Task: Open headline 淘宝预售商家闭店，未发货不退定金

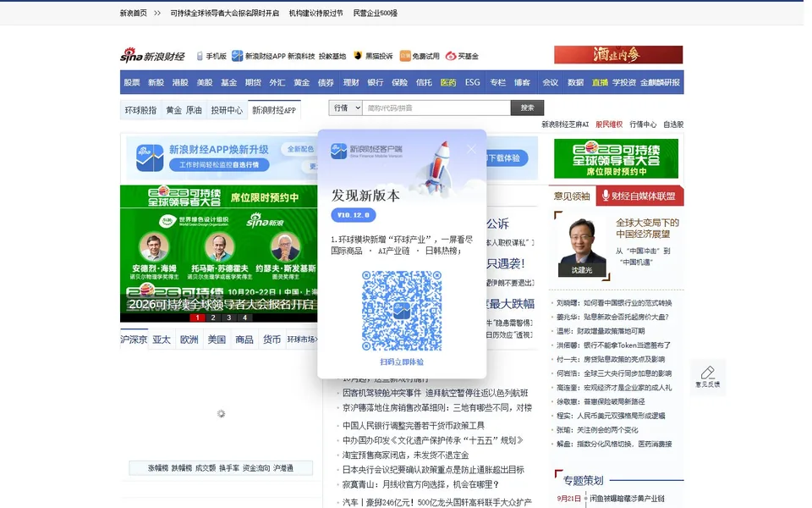Action: [405, 456]
